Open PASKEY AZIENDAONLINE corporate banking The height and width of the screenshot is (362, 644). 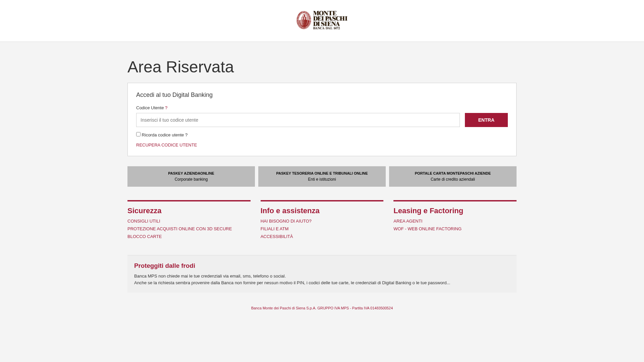pos(191,176)
